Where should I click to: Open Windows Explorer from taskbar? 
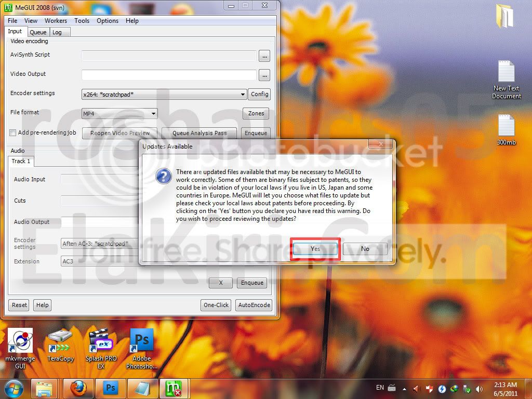[x=44, y=389]
